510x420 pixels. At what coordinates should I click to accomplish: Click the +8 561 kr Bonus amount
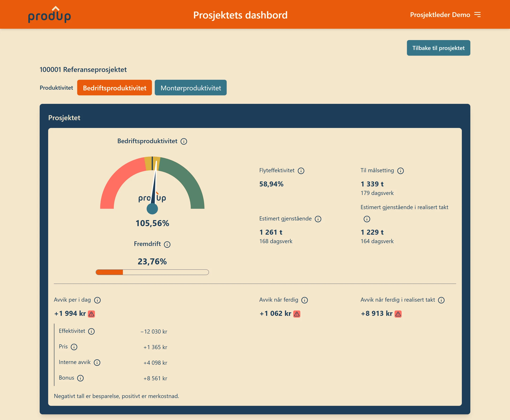click(155, 378)
